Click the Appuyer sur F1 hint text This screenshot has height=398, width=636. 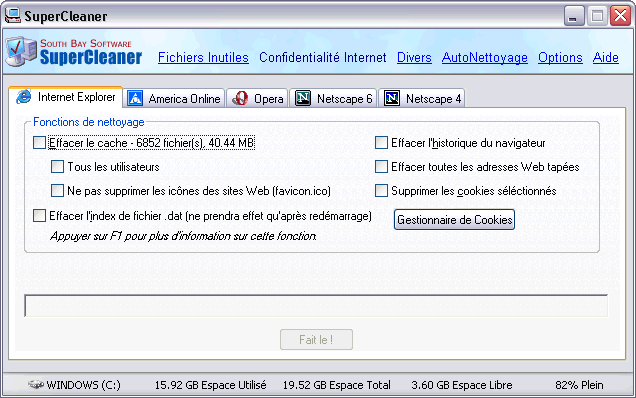point(183,236)
